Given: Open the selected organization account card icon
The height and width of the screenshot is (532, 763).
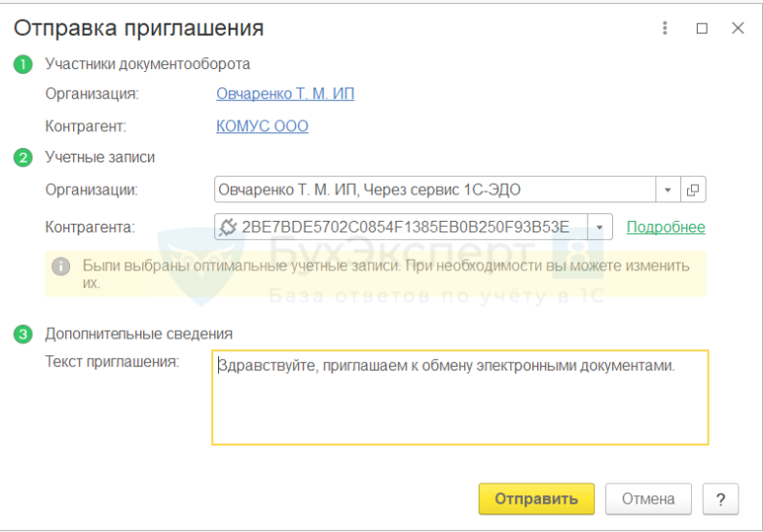Looking at the screenshot, I should coord(693,190).
